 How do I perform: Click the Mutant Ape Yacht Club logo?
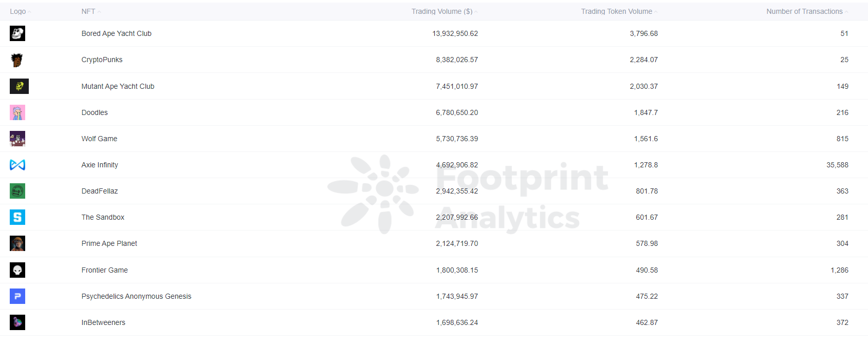click(x=19, y=86)
